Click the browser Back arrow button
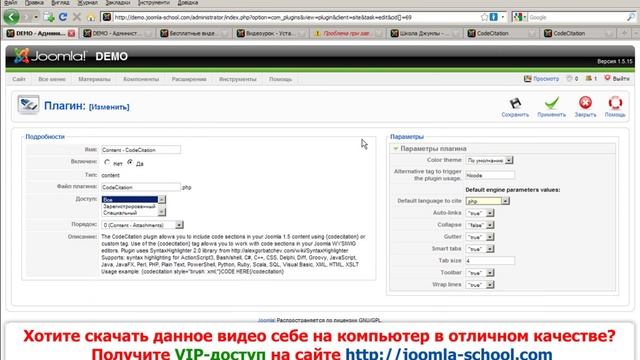The image size is (640, 360). tap(11, 17)
